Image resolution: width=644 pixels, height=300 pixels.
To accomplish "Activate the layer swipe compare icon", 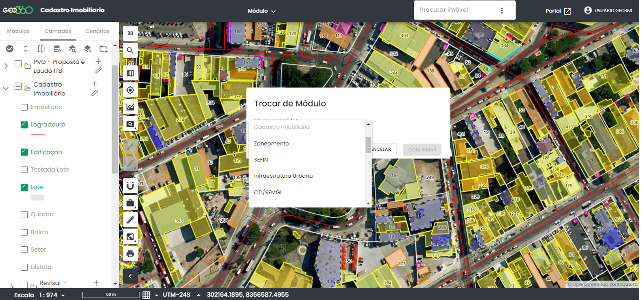I will point(41,49).
